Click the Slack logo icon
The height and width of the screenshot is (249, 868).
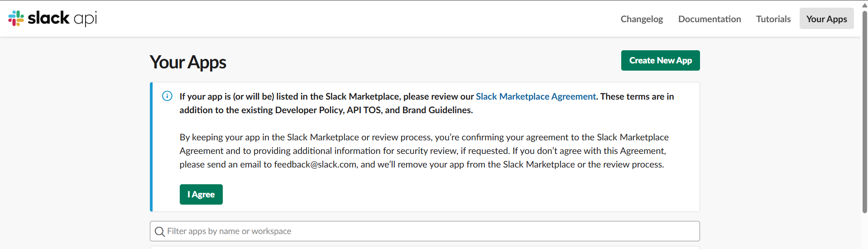coord(16,18)
